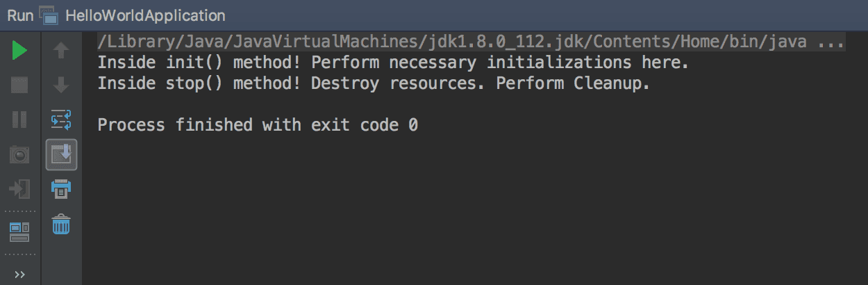Clear console with the trash icon

[x=62, y=225]
